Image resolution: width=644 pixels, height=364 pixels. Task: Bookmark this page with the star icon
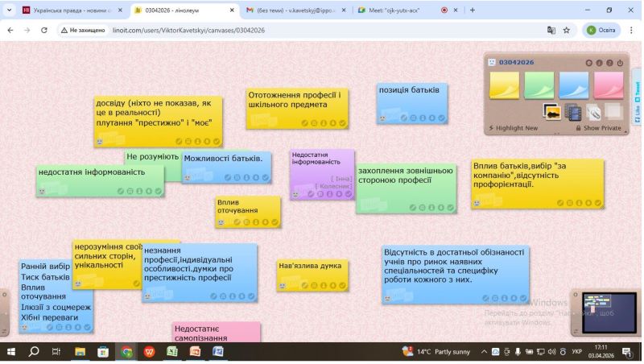click(x=567, y=30)
